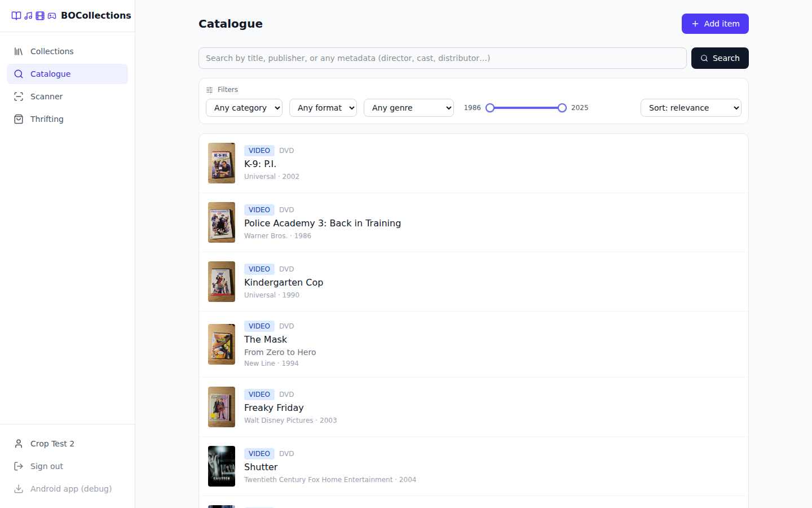Viewport: 812px width, 508px height.
Task: Open Police Academy 3 cover thumbnail
Action: (222, 222)
